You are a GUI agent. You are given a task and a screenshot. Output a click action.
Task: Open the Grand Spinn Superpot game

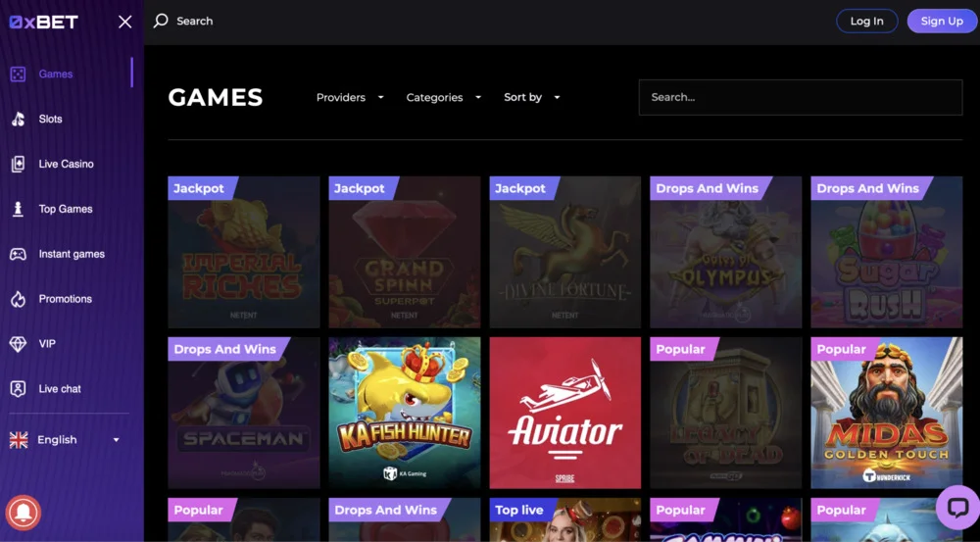pyautogui.click(x=405, y=252)
